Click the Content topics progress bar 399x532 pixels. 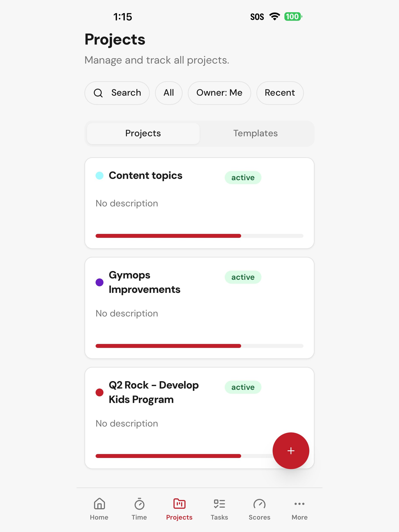pos(199,236)
